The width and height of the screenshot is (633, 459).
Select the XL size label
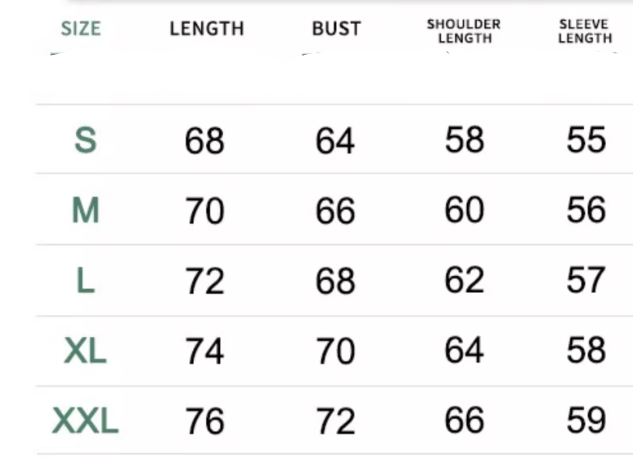coord(86,350)
